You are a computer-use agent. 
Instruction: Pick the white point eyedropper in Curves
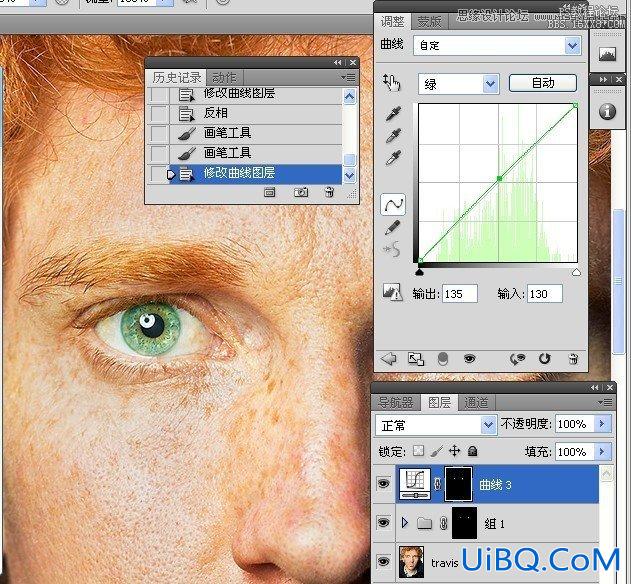(x=393, y=157)
